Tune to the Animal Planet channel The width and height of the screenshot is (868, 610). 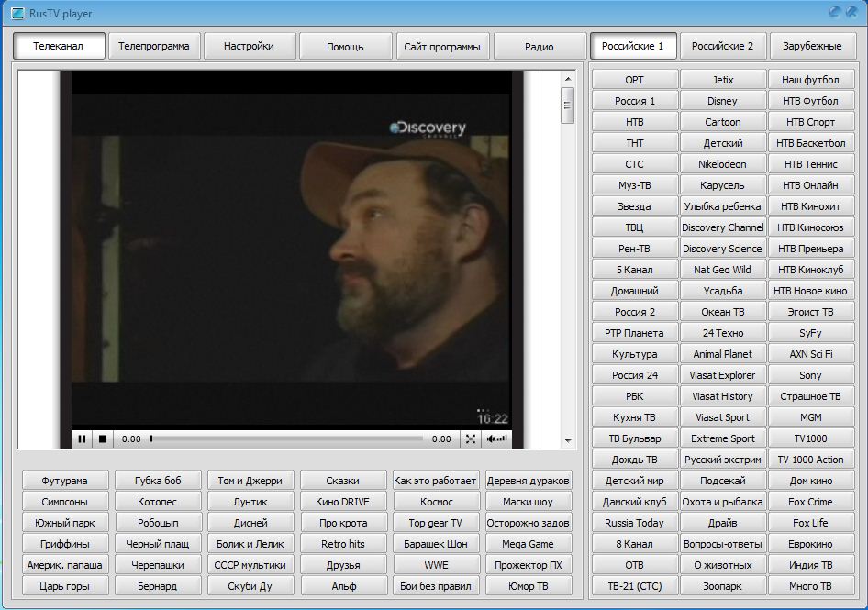722,354
